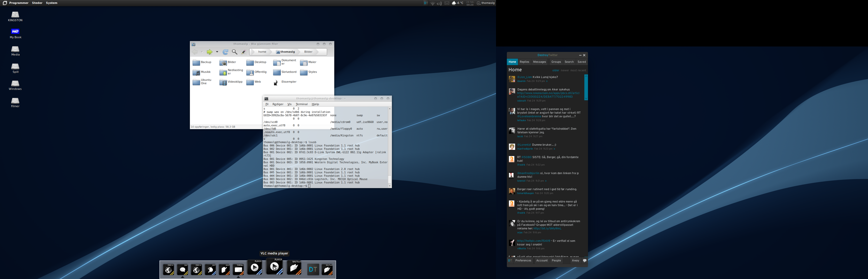Open the mail envelope tray icon
The height and width of the screenshot is (279, 868).
447,3
